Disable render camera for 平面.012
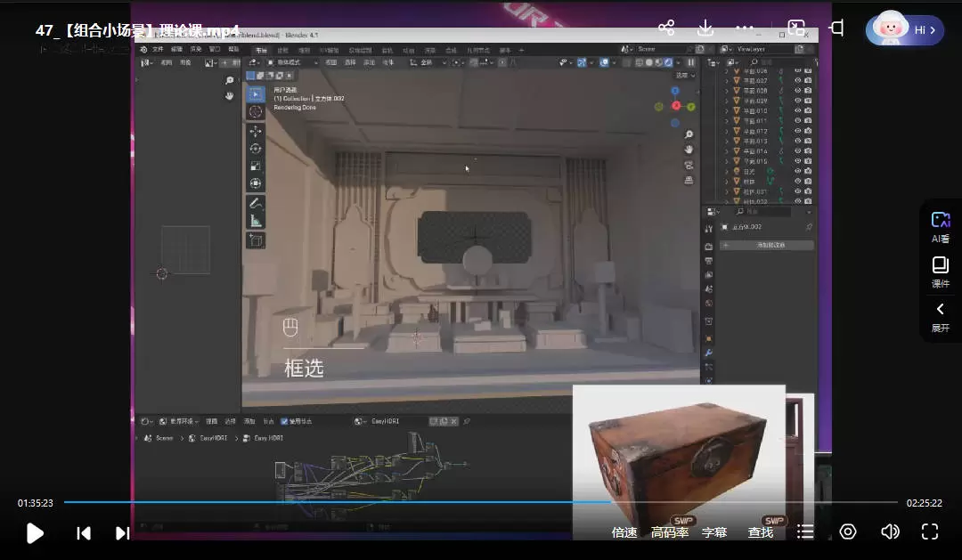962x560 pixels. [x=808, y=131]
